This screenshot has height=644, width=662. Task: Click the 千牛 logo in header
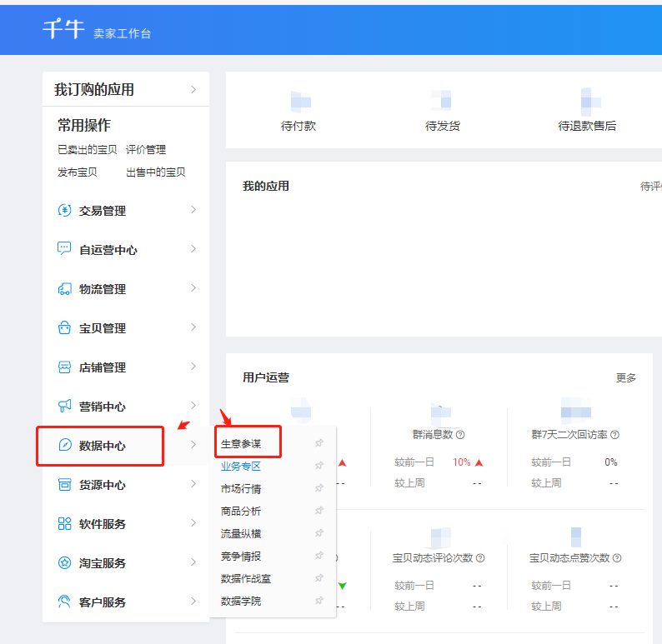point(63,28)
